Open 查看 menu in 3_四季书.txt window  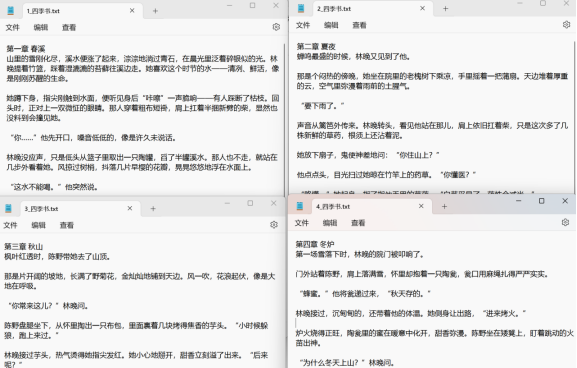67,225
